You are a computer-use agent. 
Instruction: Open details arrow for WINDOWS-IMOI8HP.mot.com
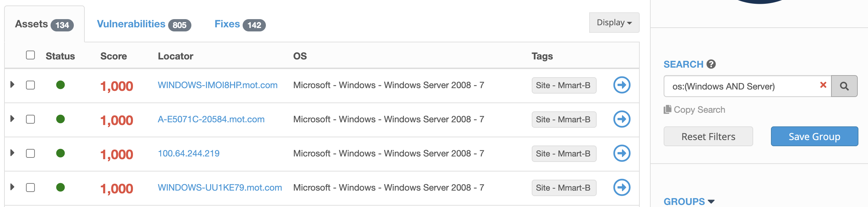tap(622, 85)
